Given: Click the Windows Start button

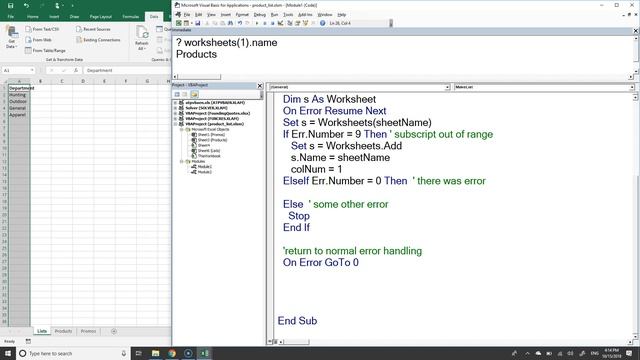Looking at the screenshot, I should click(x=8, y=353).
